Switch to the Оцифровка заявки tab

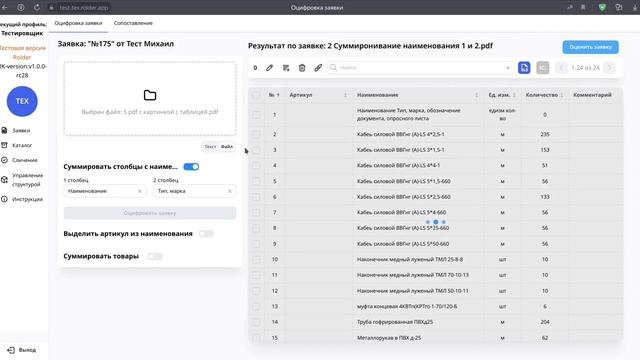click(78, 23)
